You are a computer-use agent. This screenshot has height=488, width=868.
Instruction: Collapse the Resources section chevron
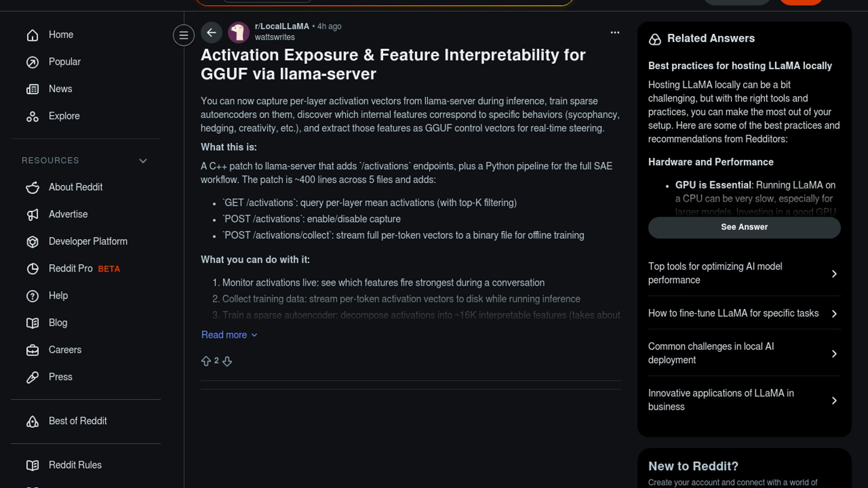[143, 161]
